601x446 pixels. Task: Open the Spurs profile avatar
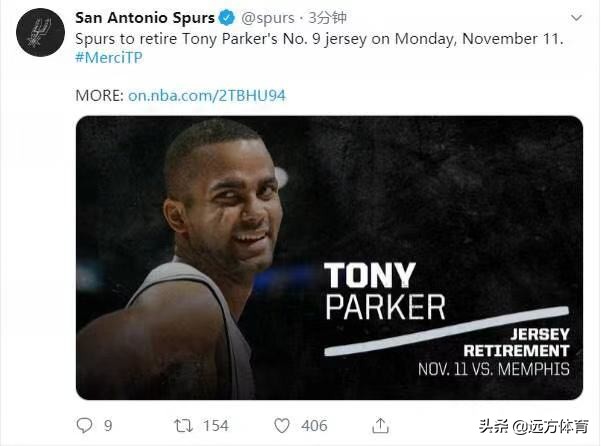point(40,33)
